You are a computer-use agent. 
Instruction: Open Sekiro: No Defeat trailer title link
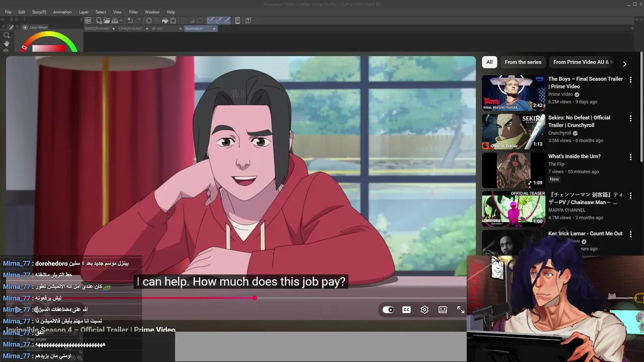579,121
